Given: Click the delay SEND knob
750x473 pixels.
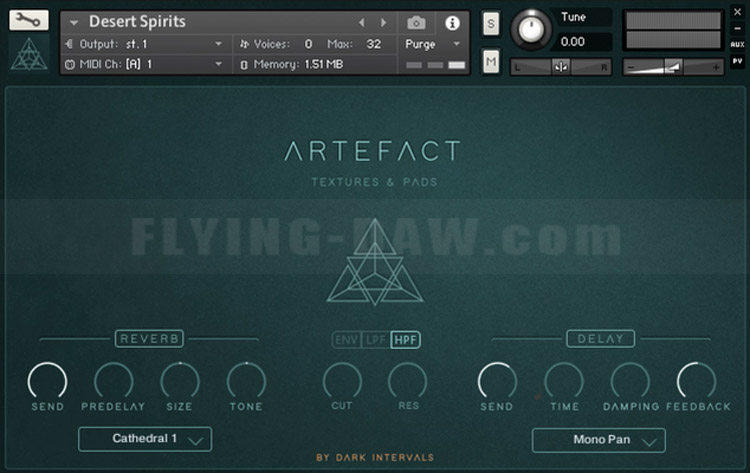Looking at the screenshot, I should (x=497, y=381).
